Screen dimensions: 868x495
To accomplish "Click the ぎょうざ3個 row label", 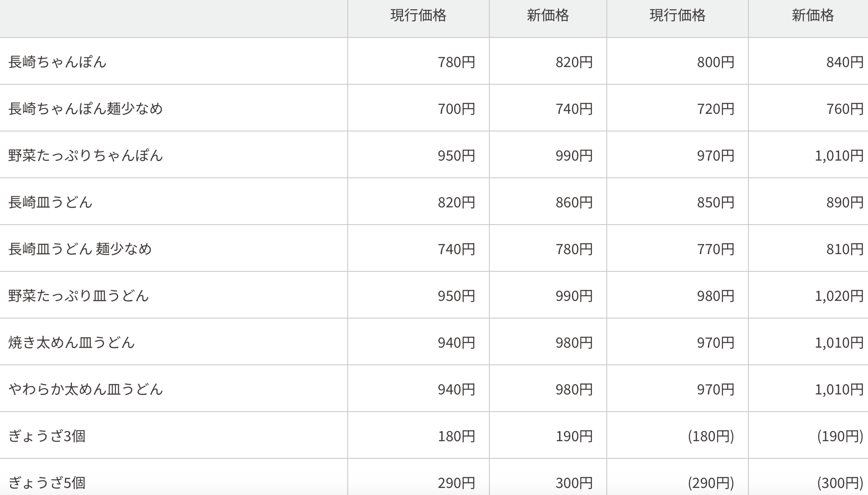I will [x=47, y=436].
